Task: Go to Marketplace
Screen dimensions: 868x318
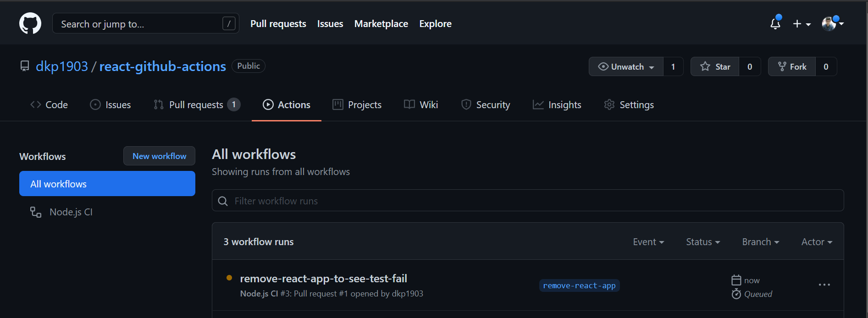Action: pos(381,24)
